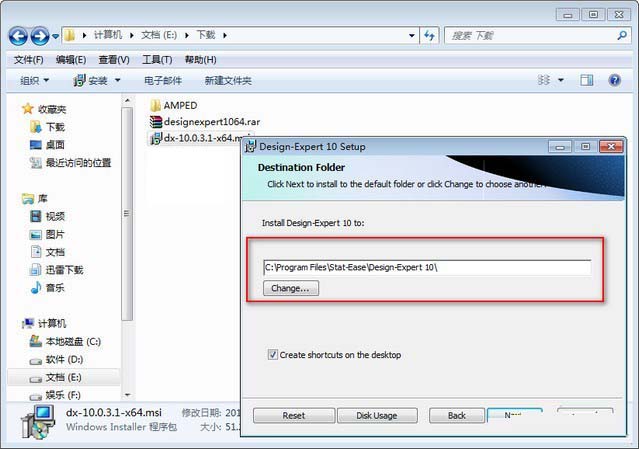This screenshot has width=639, height=449.
Task: Click the Back button in Setup
Action: [x=457, y=416]
